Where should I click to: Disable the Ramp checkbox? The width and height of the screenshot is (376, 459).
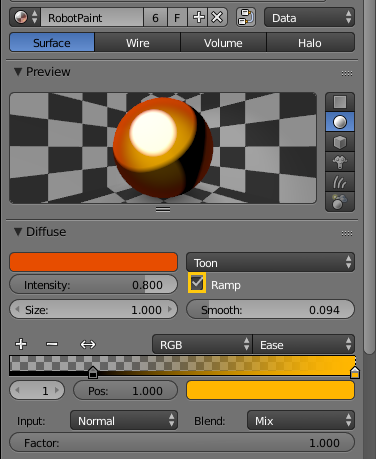pos(197,283)
